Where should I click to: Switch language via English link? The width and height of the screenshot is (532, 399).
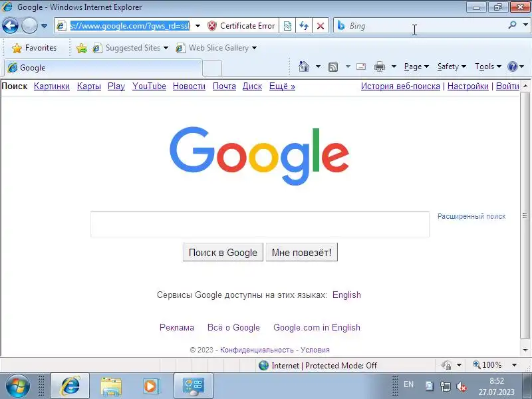pyautogui.click(x=346, y=295)
